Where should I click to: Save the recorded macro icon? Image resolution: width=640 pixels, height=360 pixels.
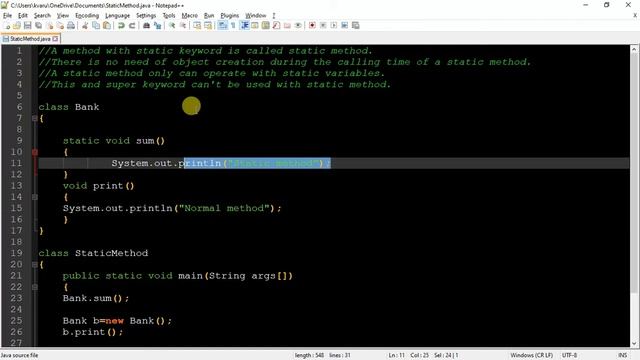coord(356,25)
